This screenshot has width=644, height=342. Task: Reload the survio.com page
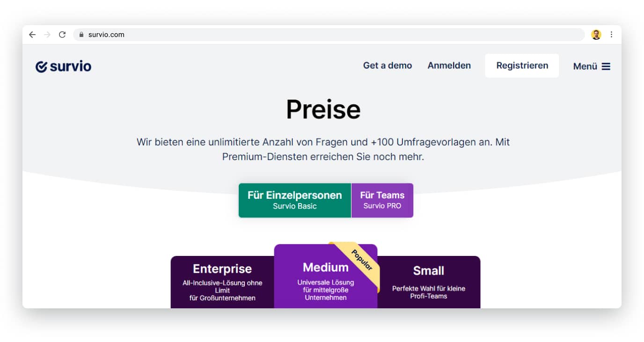[x=62, y=35]
